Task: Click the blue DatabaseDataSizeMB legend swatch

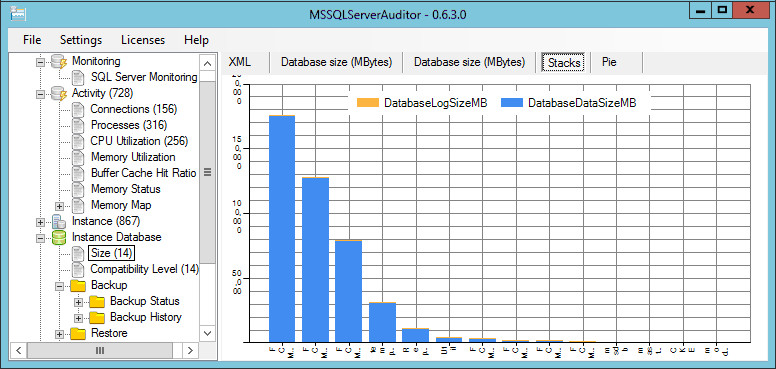Action: [x=512, y=103]
